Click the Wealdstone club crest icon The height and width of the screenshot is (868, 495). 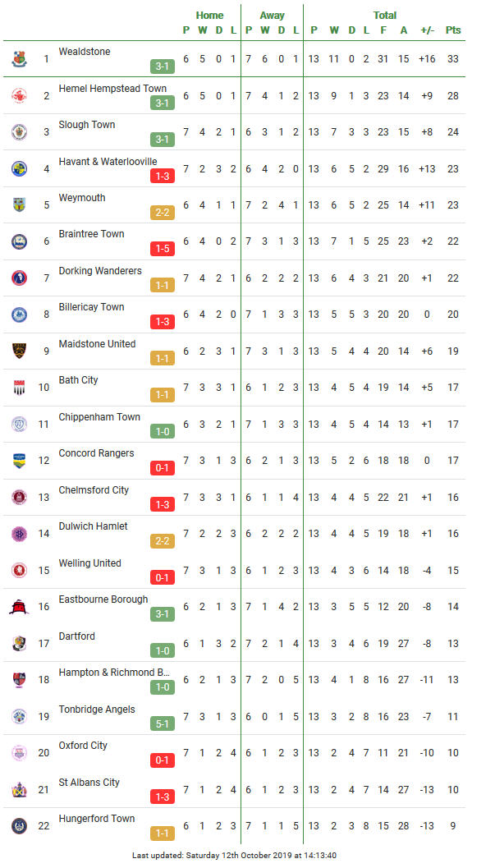coord(20,58)
